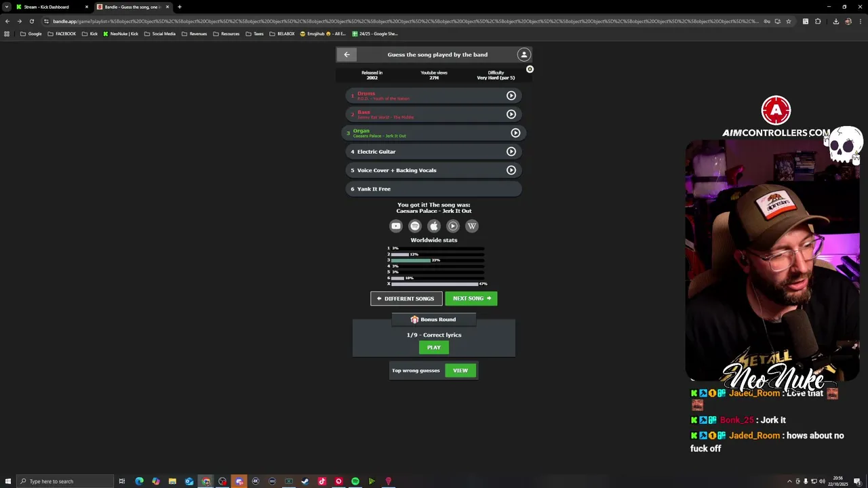Go to Next Song
Screen dimensions: 868x488
point(471,298)
